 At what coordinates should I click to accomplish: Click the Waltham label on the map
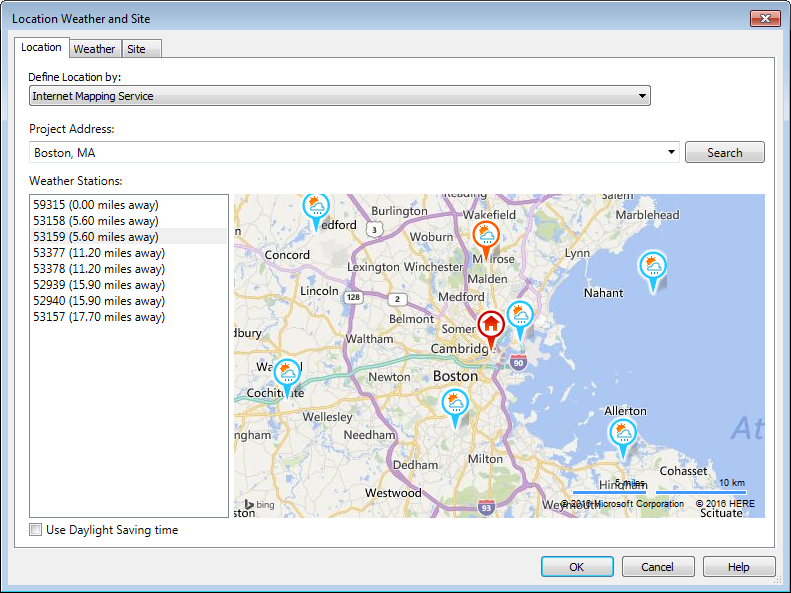coord(369,339)
